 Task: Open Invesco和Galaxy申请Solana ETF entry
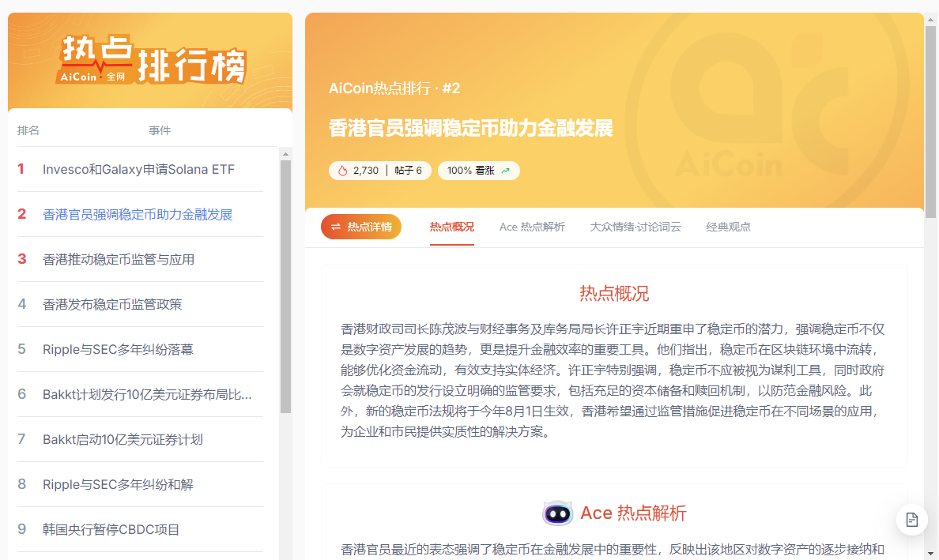click(140, 169)
